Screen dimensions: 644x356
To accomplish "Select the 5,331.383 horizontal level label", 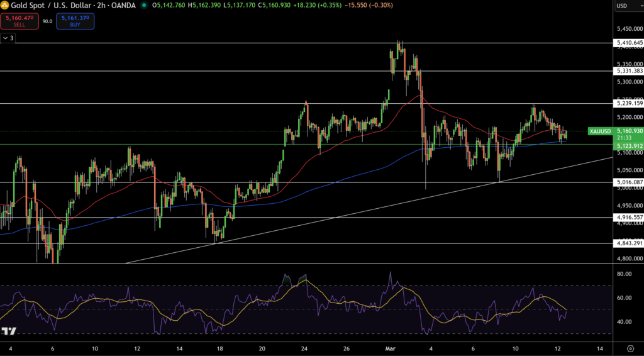I will coord(628,71).
